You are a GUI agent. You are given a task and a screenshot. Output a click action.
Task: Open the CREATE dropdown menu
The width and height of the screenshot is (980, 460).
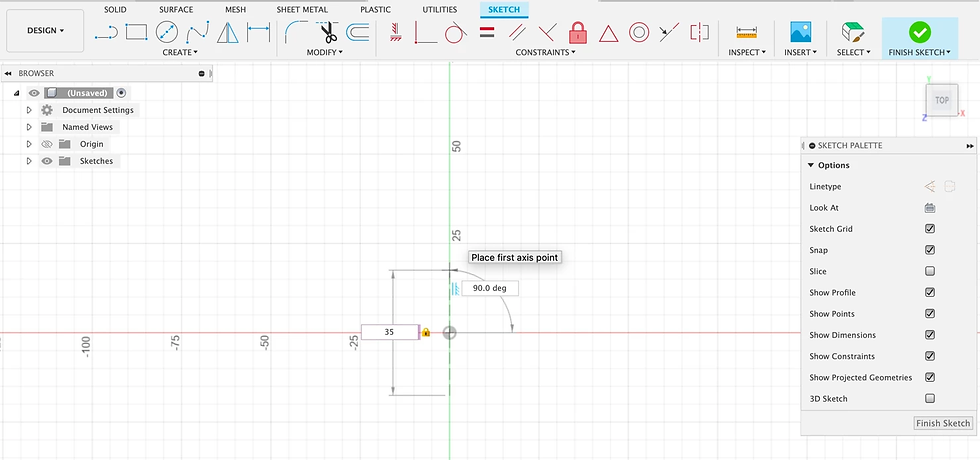click(x=180, y=52)
